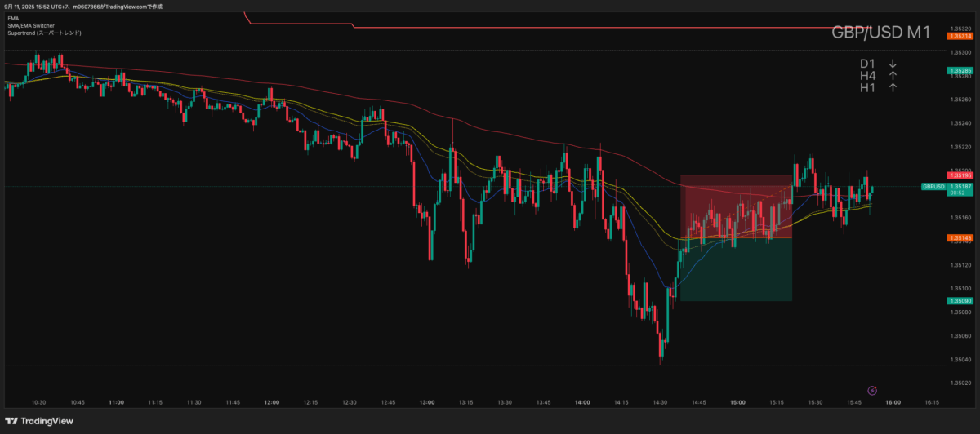Click the GBP/USD M1 chart title
Viewport: 980px width, 434px height.
(880, 33)
